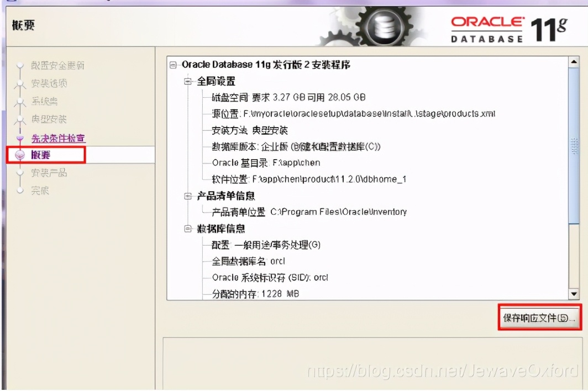Collapse the 全局设置 section
Image resolution: width=588 pixels, height=391 pixels.
[x=188, y=81]
